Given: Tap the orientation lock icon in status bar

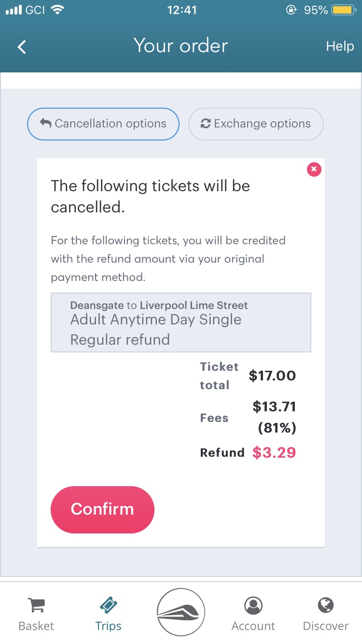Looking at the screenshot, I should [x=292, y=10].
